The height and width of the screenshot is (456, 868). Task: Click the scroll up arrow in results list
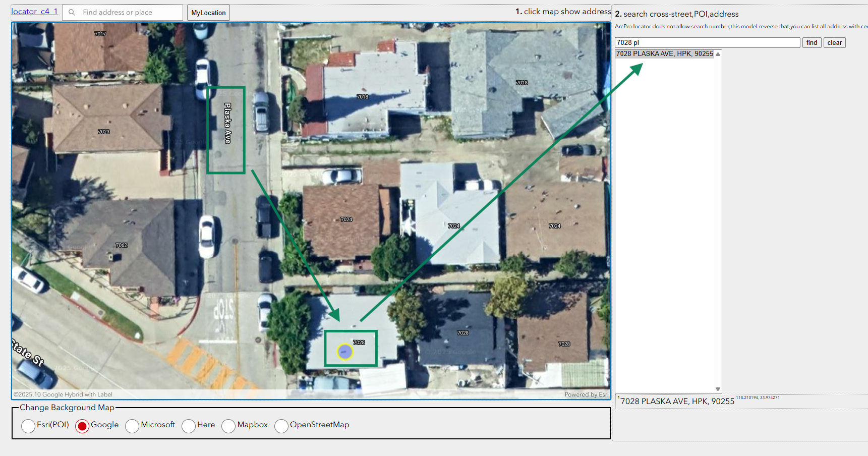718,54
